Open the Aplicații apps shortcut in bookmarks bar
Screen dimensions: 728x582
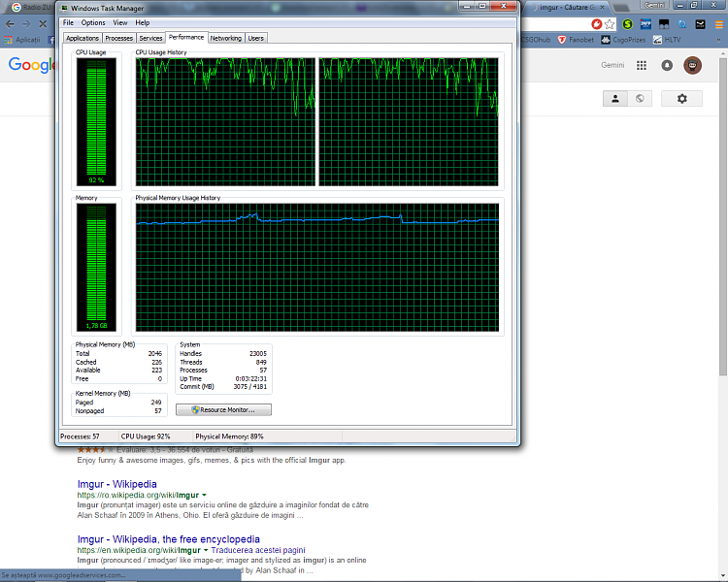point(22,40)
